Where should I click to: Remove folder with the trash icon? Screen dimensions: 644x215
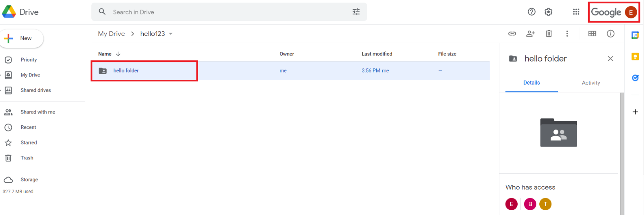(549, 34)
